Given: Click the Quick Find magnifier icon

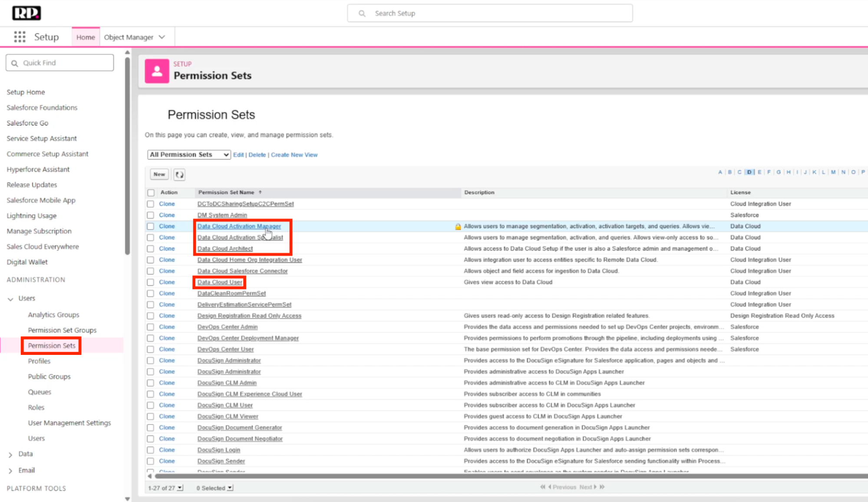Looking at the screenshot, I should (15, 63).
